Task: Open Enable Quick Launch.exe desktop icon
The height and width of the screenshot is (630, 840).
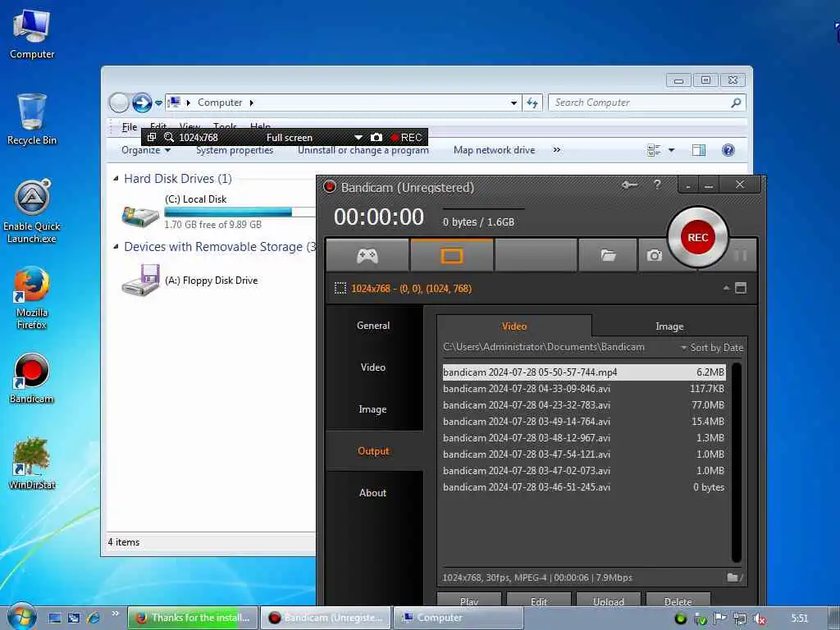Action: click(32, 212)
